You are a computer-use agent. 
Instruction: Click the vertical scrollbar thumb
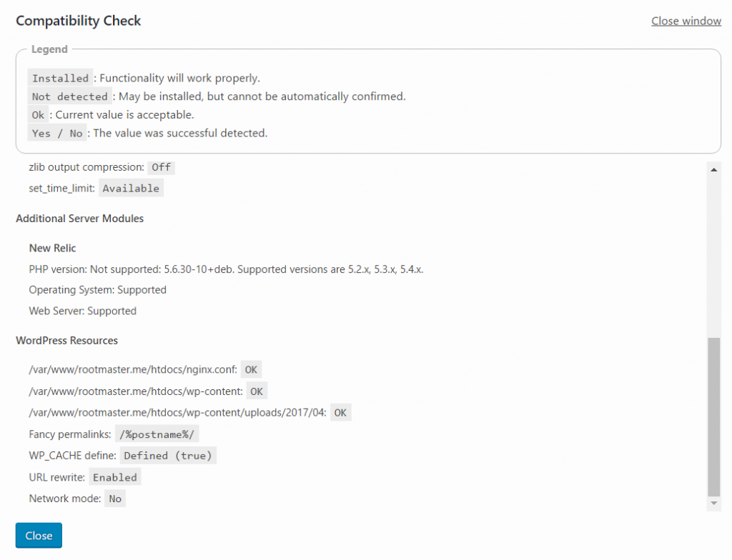point(714,416)
